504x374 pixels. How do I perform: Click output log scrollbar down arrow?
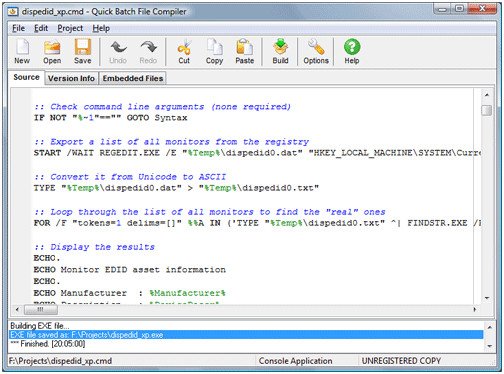490,346
